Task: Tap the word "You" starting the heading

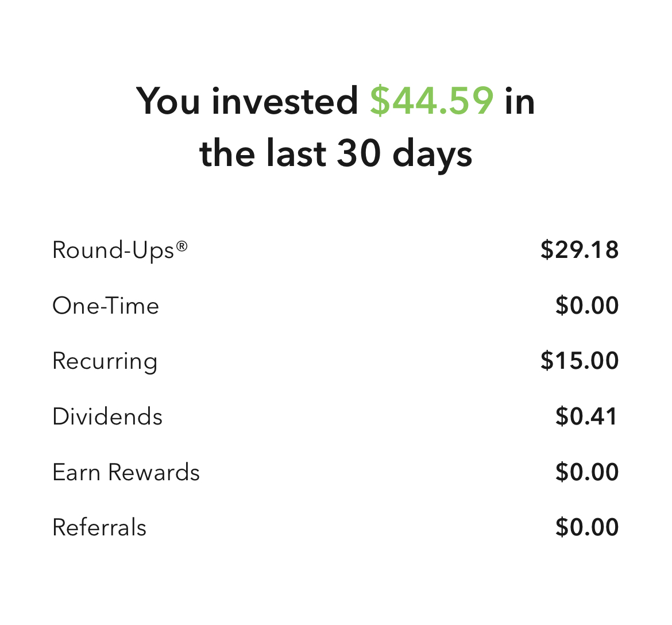Action: point(168,101)
